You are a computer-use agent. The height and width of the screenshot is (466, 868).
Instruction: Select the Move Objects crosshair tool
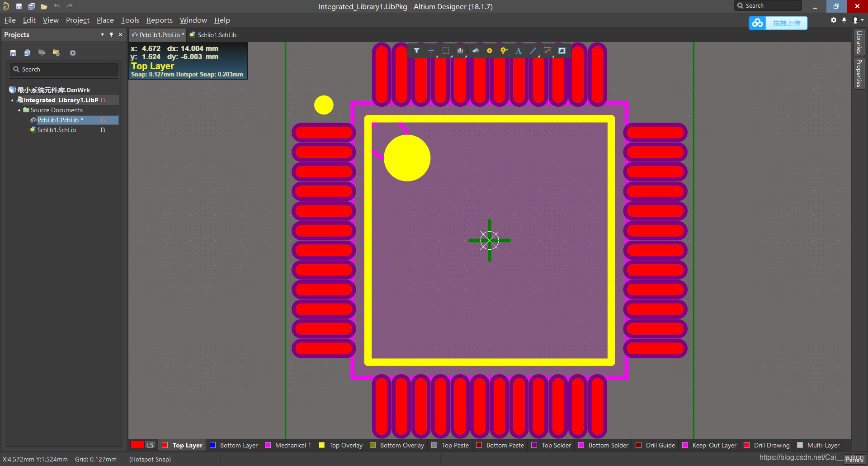tap(431, 51)
